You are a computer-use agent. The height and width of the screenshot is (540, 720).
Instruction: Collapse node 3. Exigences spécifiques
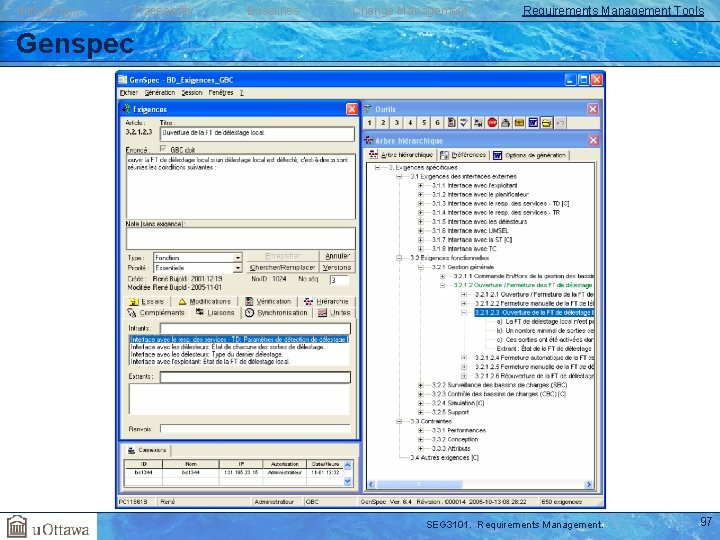point(377,168)
